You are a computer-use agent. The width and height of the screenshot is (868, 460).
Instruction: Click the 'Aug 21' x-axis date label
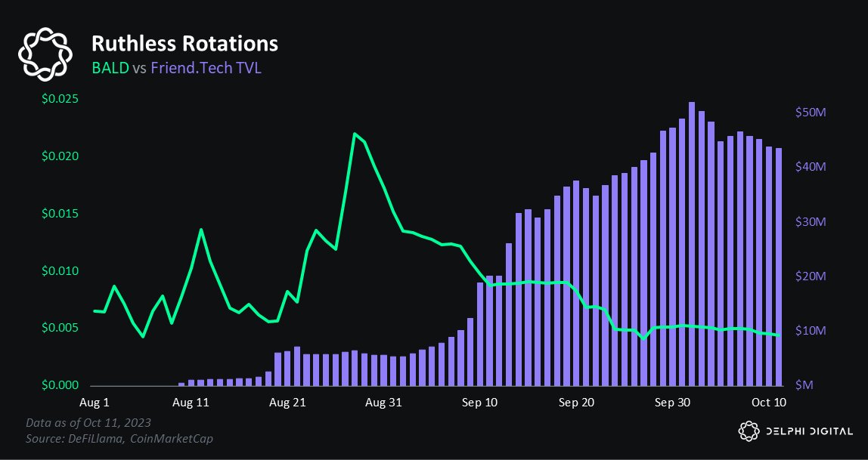(x=287, y=403)
